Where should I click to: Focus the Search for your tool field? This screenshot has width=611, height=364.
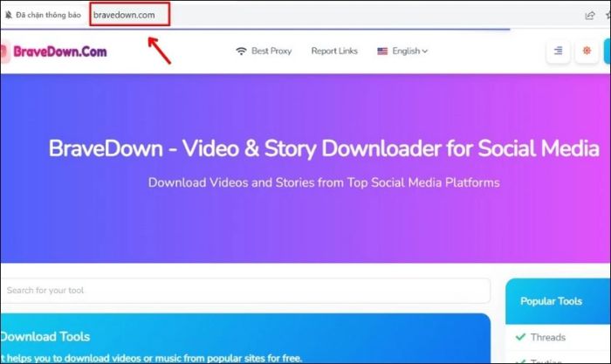tap(245, 291)
